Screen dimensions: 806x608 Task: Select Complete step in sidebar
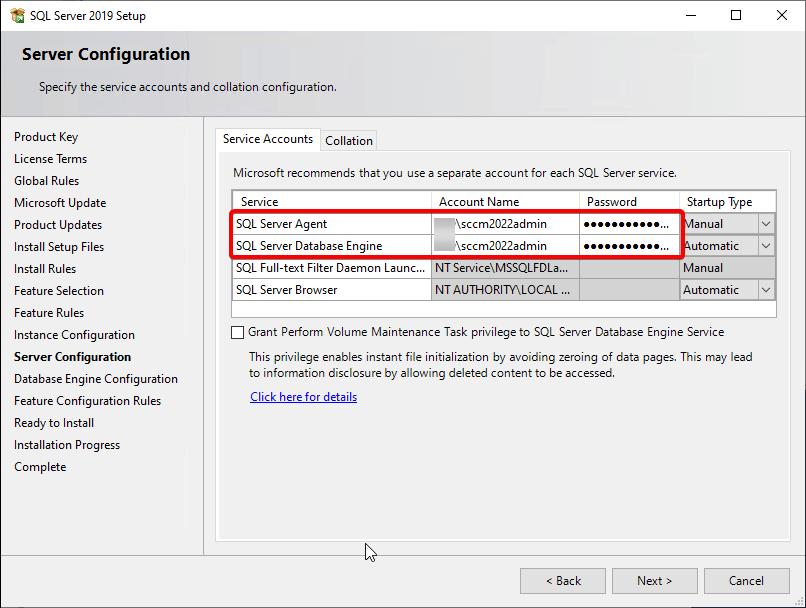click(40, 468)
